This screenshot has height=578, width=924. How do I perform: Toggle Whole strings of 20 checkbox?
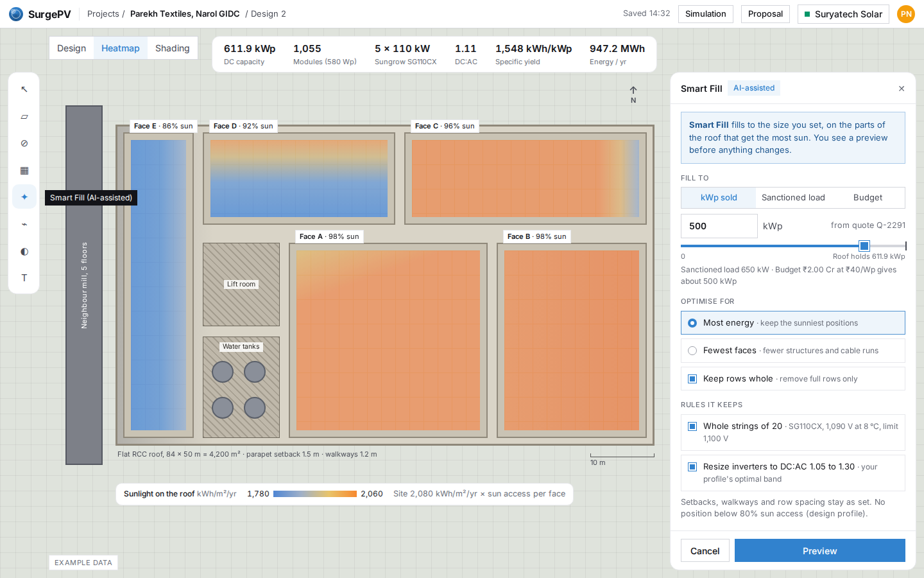[692, 426]
